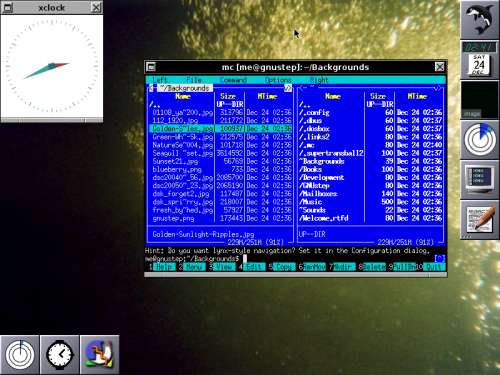Screen dimensions: 500x375
Task: Open the File menu in mc
Action: (194, 80)
